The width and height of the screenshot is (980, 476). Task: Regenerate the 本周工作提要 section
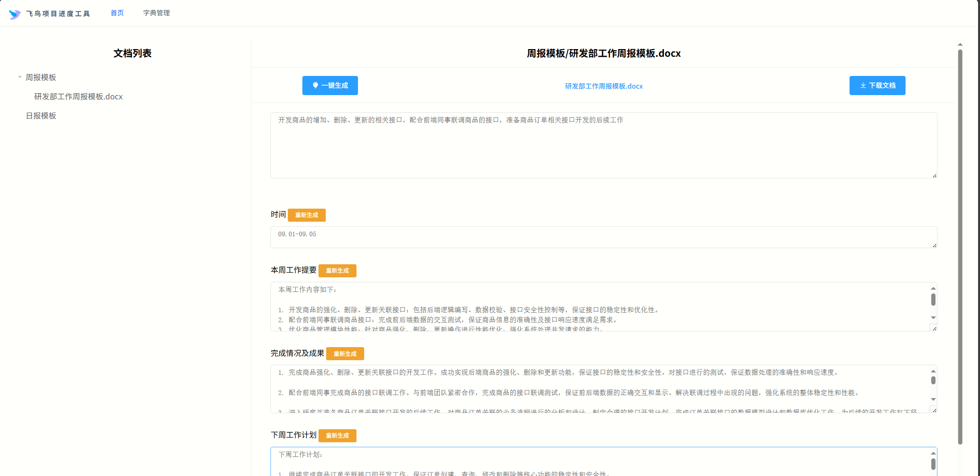pyautogui.click(x=337, y=271)
